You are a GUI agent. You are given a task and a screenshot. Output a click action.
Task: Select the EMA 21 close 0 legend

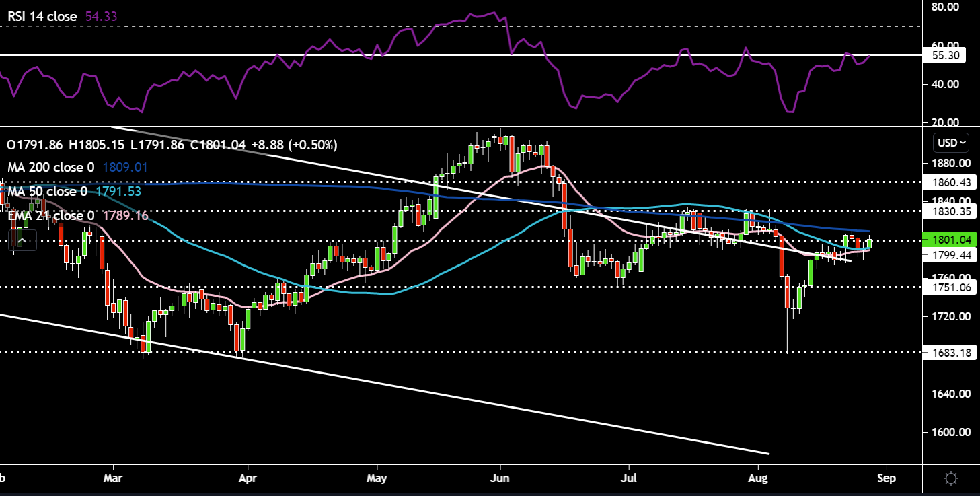tap(50, 215)
